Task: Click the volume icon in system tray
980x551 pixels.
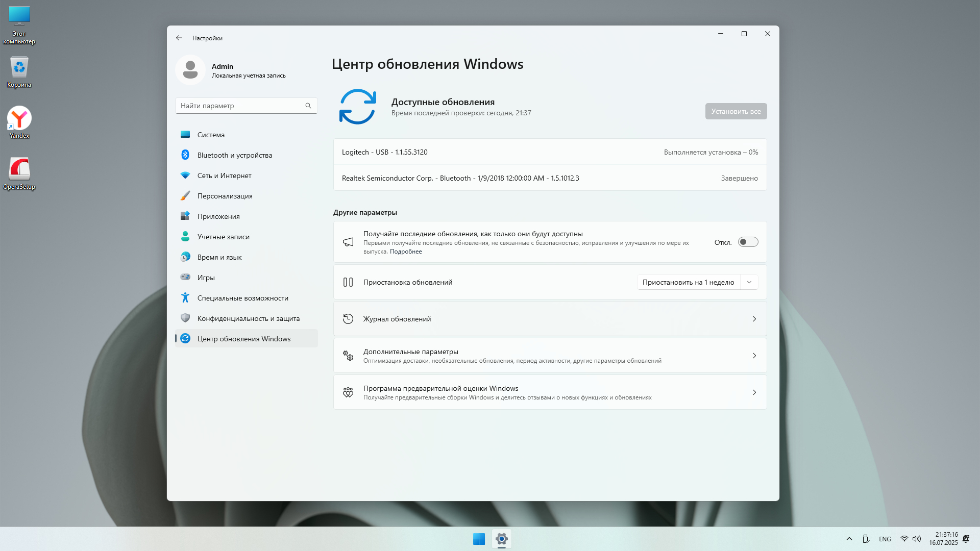Action: coord(917,539)
